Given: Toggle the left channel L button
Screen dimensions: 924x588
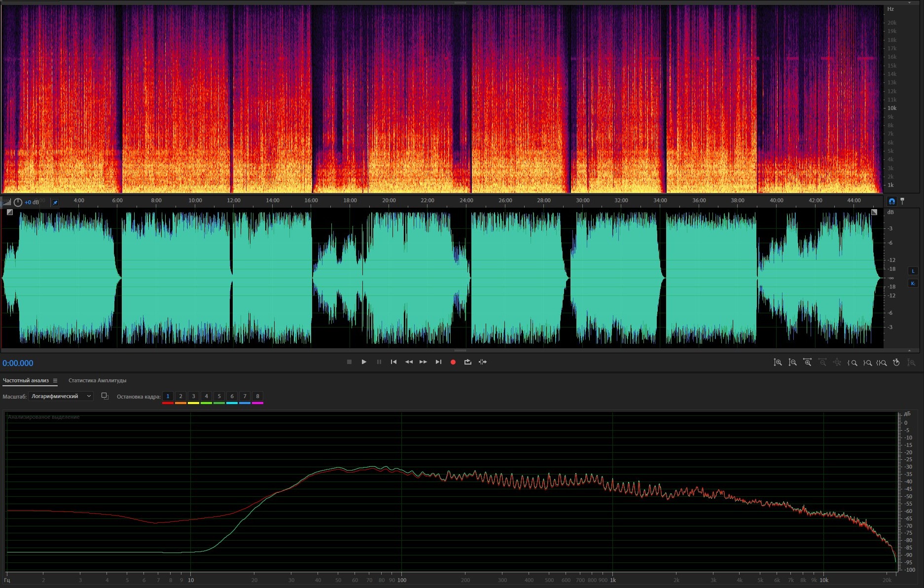Looking at the screenshot, I should pyautogui.click(x=913, y=271).
